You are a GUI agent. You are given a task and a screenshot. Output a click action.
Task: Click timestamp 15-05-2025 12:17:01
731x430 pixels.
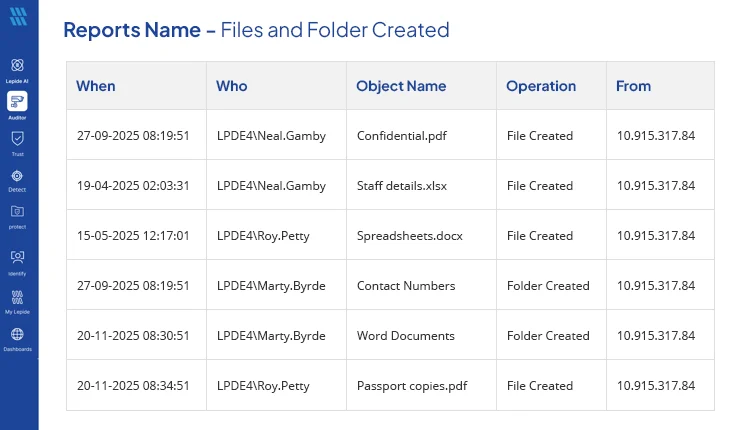pyautogui.click(x=133, y=236)
